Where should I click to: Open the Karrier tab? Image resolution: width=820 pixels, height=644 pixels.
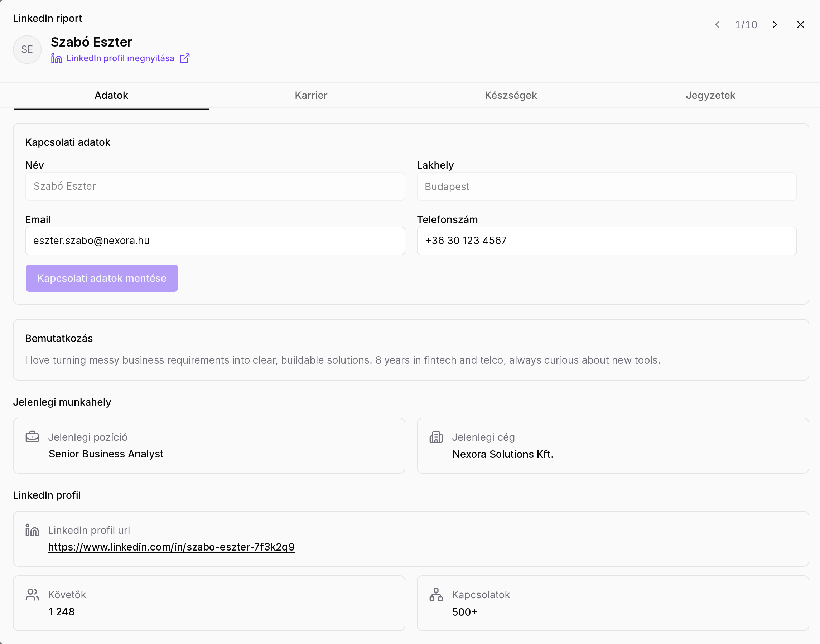311,95
